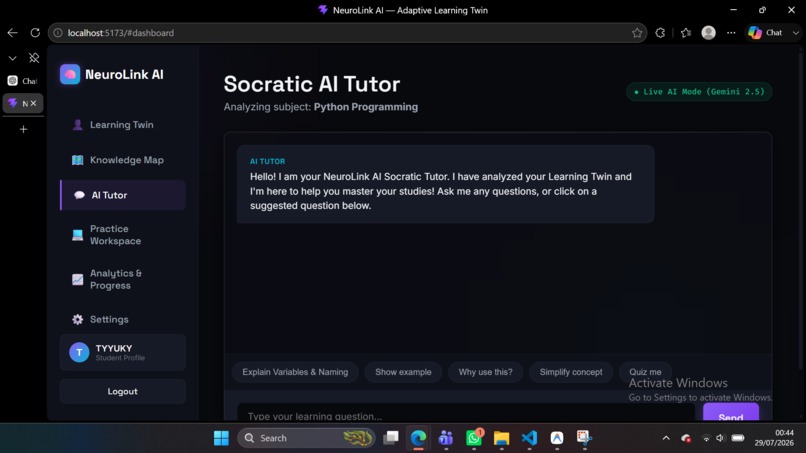Expand the vertical tabs chevron
Screen dimensions: 806x453
pyautogui.click(x=12, y=58)
